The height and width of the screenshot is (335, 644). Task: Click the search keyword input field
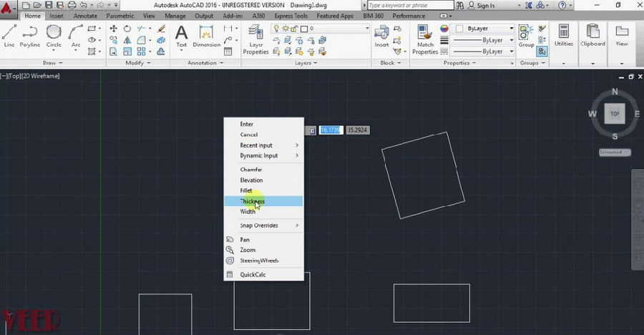pyautogui.click(x=410, y=5)
